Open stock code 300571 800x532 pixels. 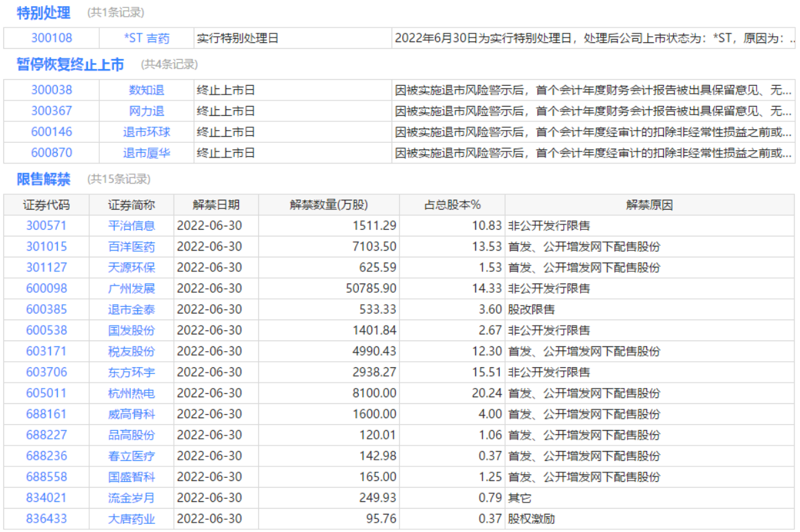click(x=46, y=226)
